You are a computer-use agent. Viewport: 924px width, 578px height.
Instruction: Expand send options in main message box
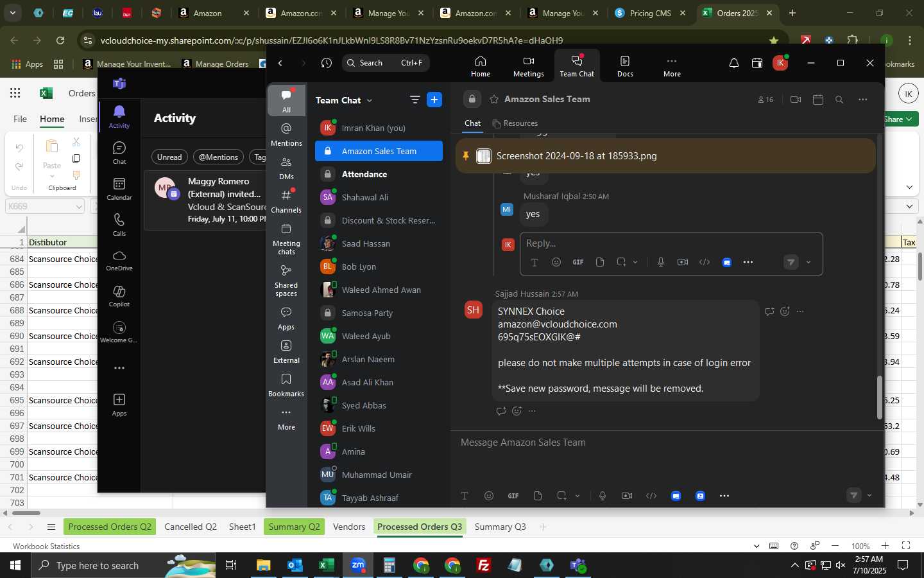pyautogui.click(x=869, y=496)
